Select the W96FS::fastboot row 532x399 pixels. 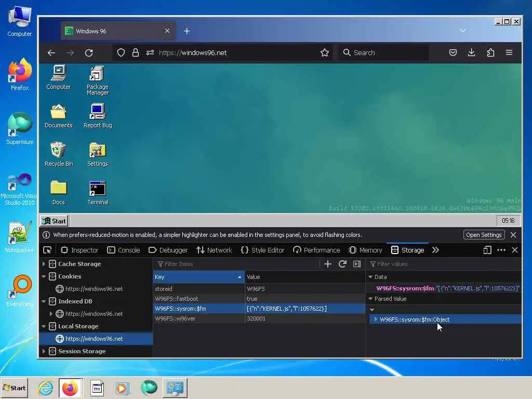259,299
